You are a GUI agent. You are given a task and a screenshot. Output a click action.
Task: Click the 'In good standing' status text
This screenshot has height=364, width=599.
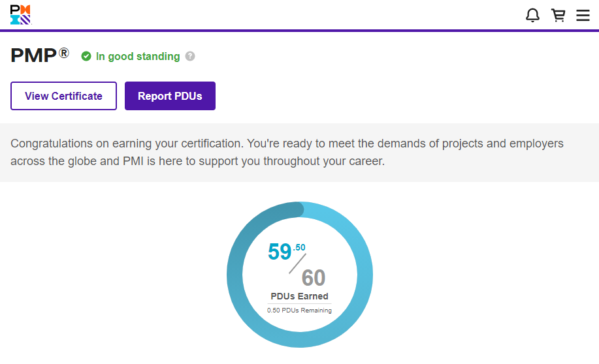[138, 57]
